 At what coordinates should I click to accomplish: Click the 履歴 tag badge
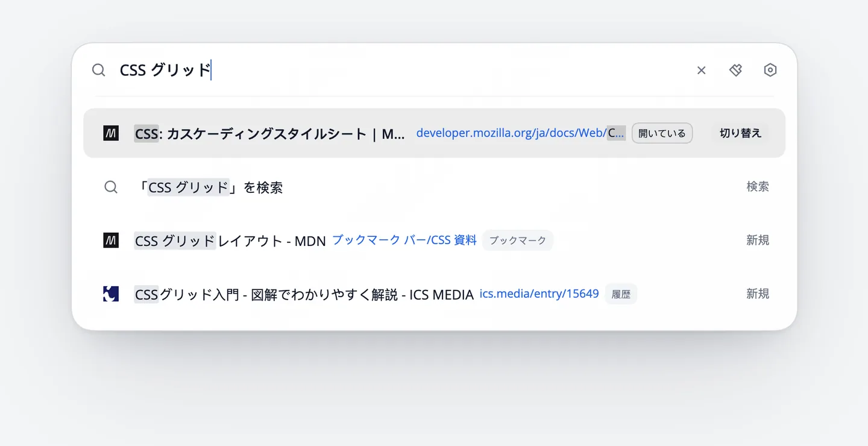(x=621, y=294)
